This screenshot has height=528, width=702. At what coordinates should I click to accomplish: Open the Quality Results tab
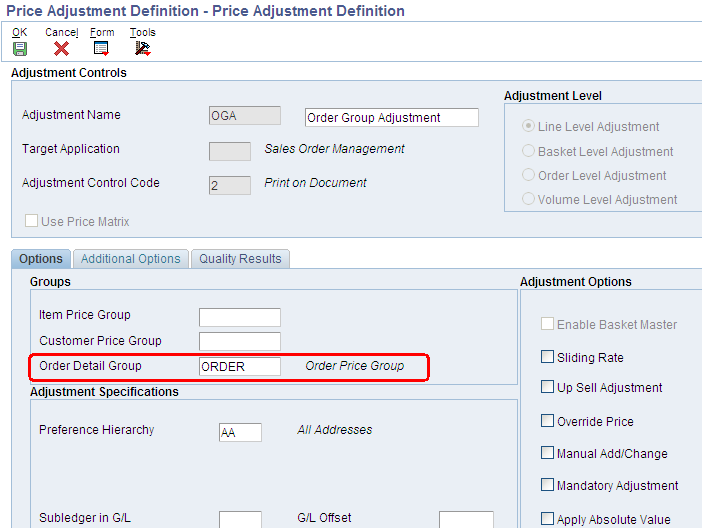pyautogui.click(x=240, y=259)
